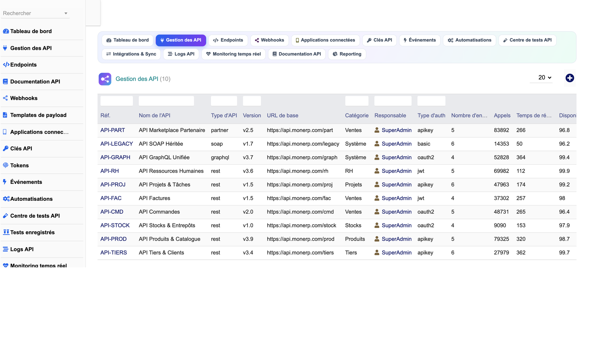The height and width of the screenshot is (364, 589).
Task: Click the user icon in the API-TIERS row
Action: point(377,252)
